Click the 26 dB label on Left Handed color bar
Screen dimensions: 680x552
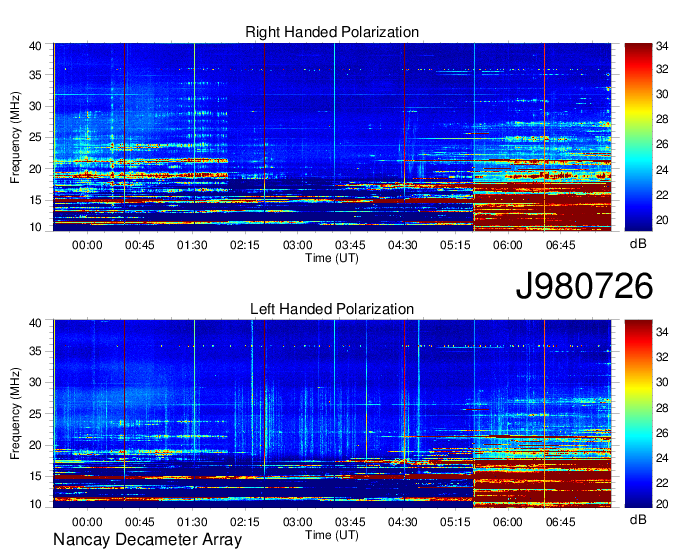click(662, 432)
